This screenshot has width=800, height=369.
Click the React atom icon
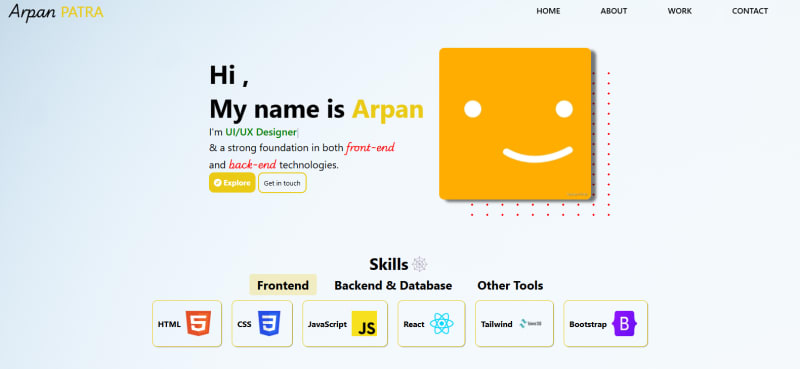(441, 324)
